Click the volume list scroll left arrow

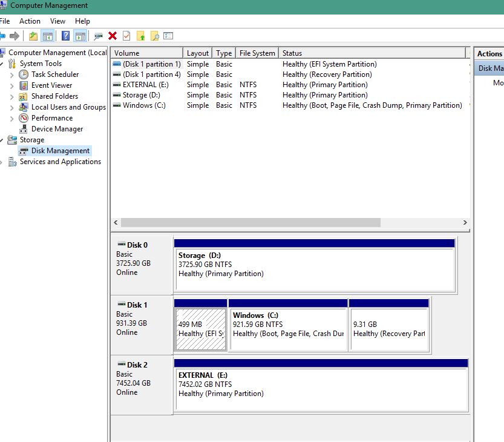pos(116,222)
